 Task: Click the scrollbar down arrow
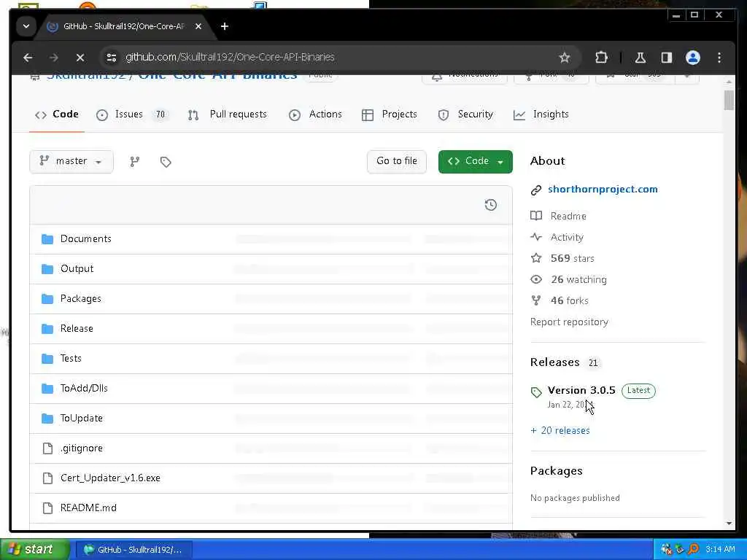coord(729,524)
